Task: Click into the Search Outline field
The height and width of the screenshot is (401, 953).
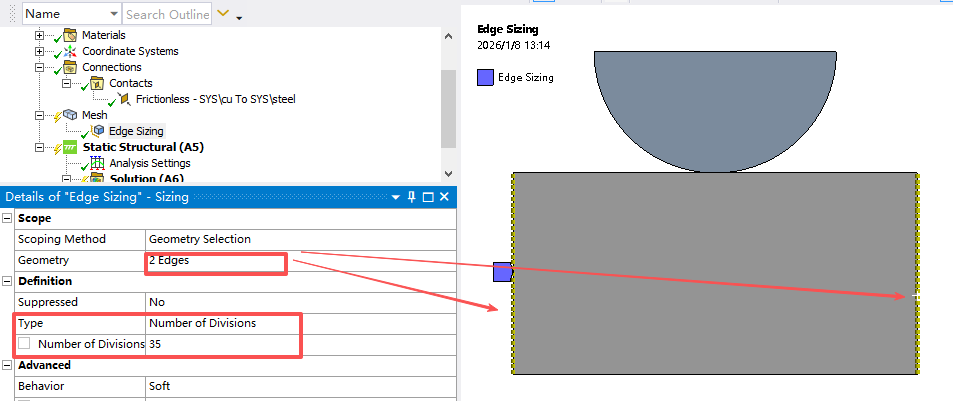Action: pyautogui.click(x=167, y=14)
